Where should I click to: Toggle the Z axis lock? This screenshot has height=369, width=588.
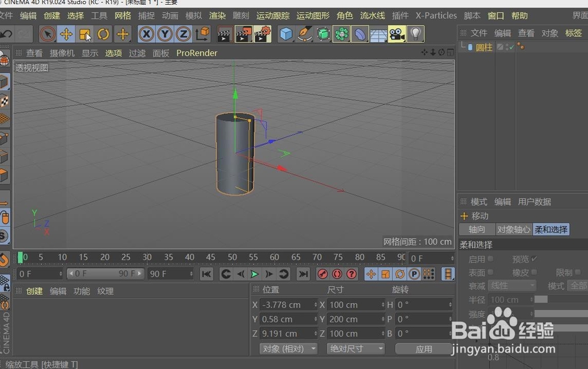(183, 34)
